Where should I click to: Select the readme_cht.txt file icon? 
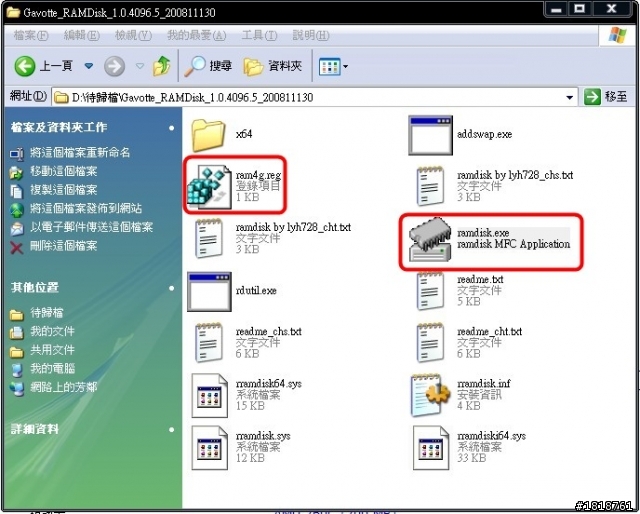pos(430,343)
